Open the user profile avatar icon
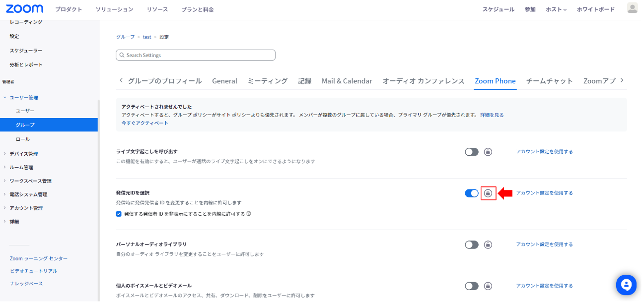Viewport: 644px width, 302px height. coord(632,8)
